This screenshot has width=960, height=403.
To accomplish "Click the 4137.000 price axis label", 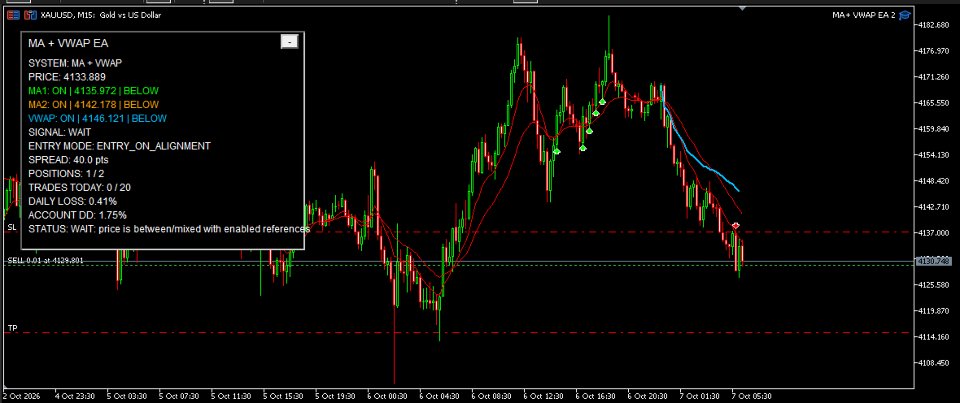I will (x=934, y=233).
